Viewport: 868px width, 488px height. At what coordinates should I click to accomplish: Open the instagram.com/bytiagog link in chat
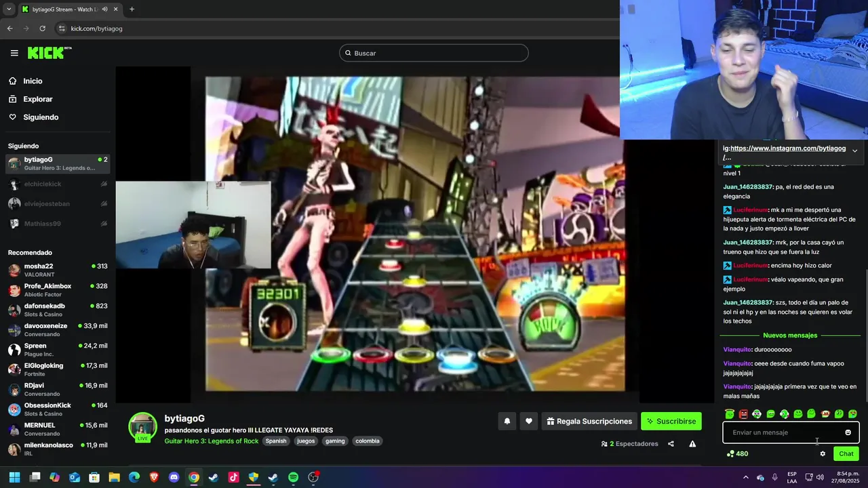(788, 148)
